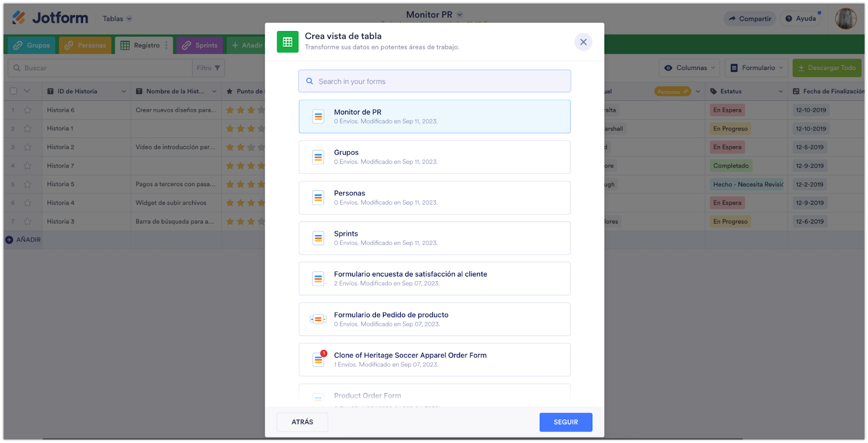The height and width of the screenshot is (443, 868).
Task: Switch to the Grupos tab
Action: 32,45
